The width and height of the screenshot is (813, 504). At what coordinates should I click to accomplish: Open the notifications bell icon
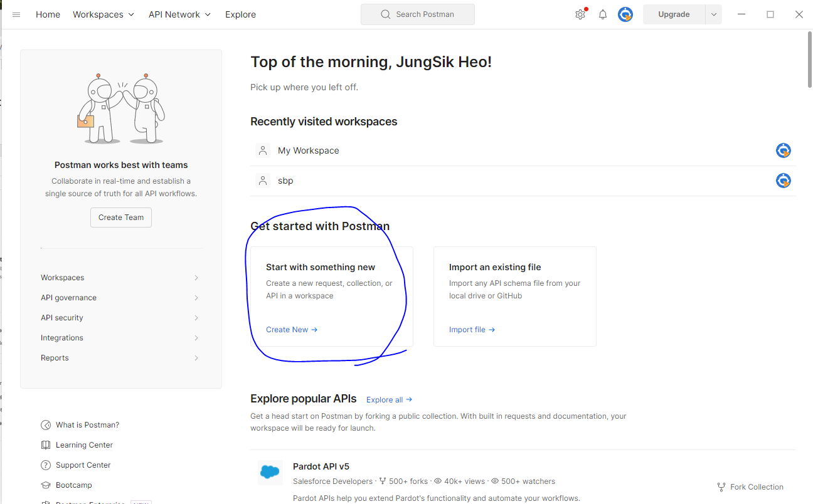(603, 14)
